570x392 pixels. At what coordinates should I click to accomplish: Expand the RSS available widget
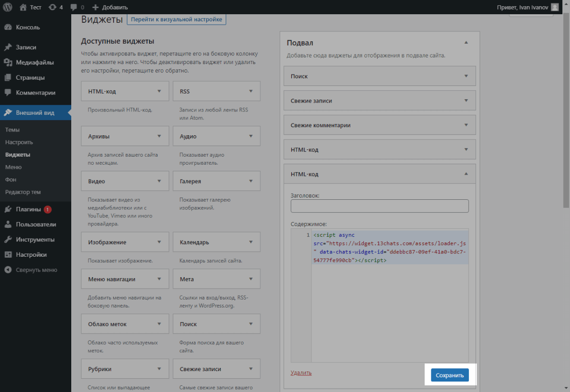pos(250,91)
